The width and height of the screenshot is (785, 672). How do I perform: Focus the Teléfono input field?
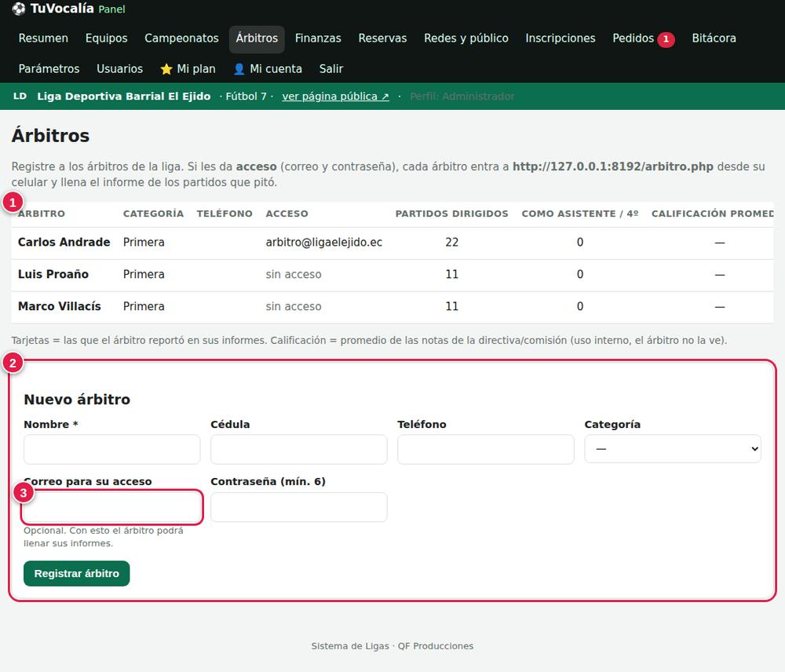pyautogui.click(x=486, y=449)
